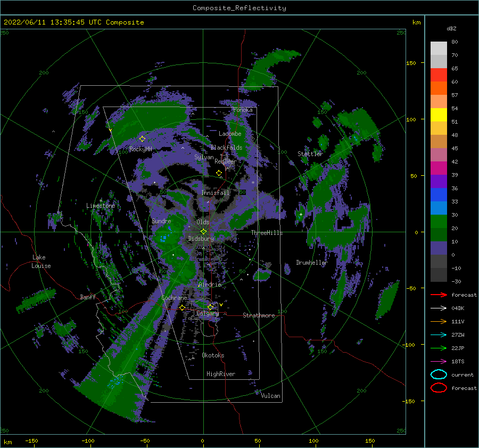The height and width of the screenshot is (448, 479).
Task: Choose the green 22JP arrow legend icon
Action: (439, 348)
